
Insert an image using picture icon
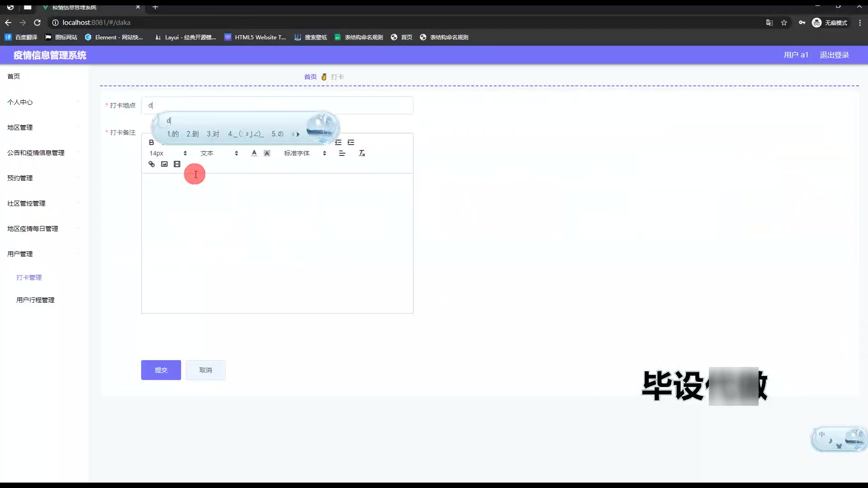pyautogui.click(x=164, y=164)
